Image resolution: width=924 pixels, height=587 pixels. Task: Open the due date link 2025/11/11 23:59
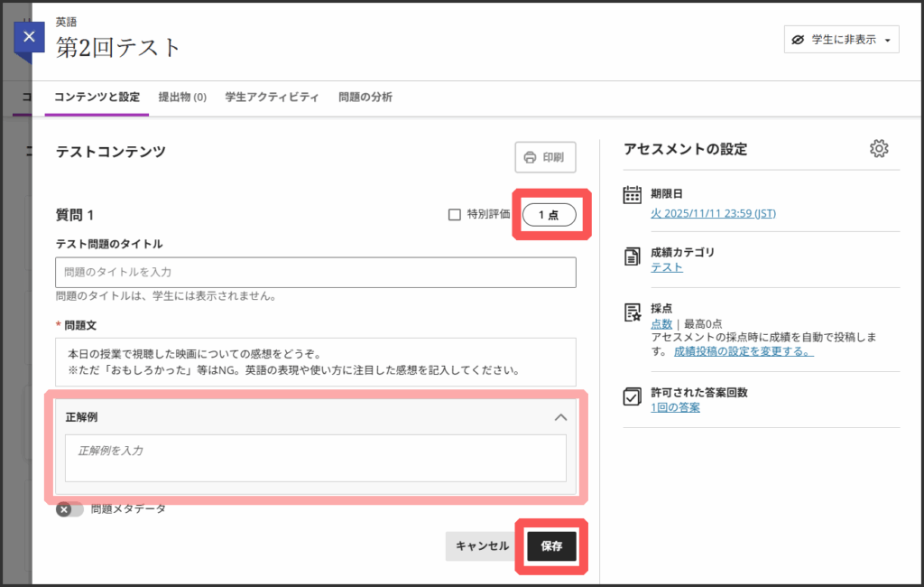tap(713, 214)
